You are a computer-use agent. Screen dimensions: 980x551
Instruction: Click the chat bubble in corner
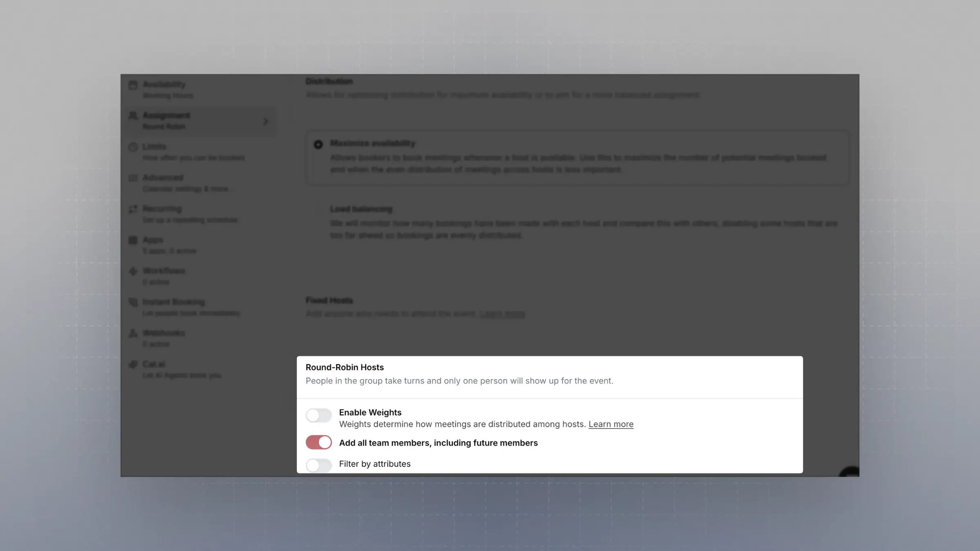tap(851, 472)
